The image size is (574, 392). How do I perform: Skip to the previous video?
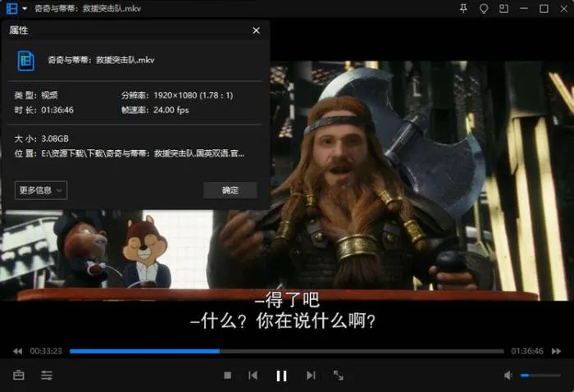coord(253,376)
